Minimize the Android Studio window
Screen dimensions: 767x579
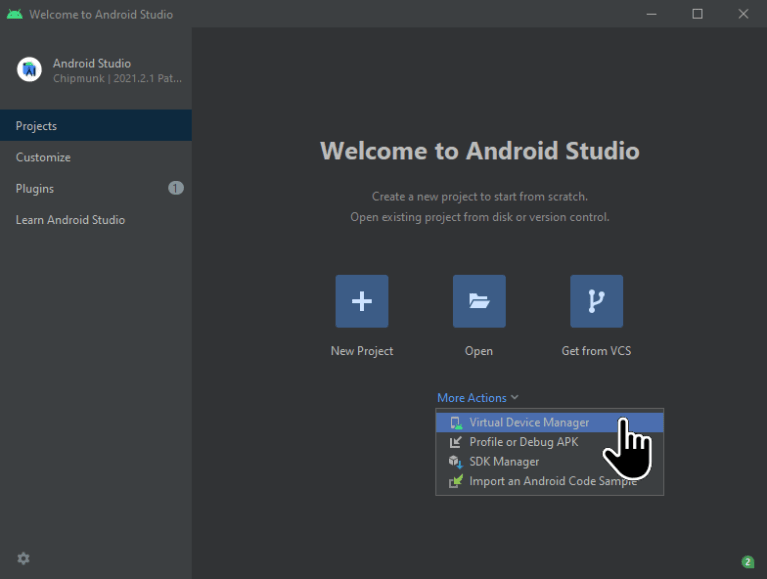point(652,14)
